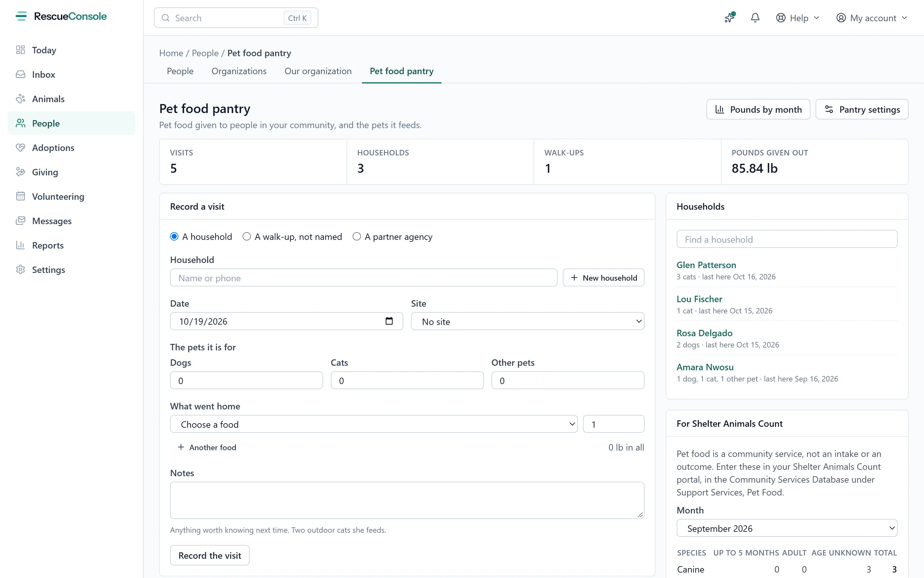924x578 pixels.
Task: Select the Pet food pantry tab
Action: (x=402, y=71)
